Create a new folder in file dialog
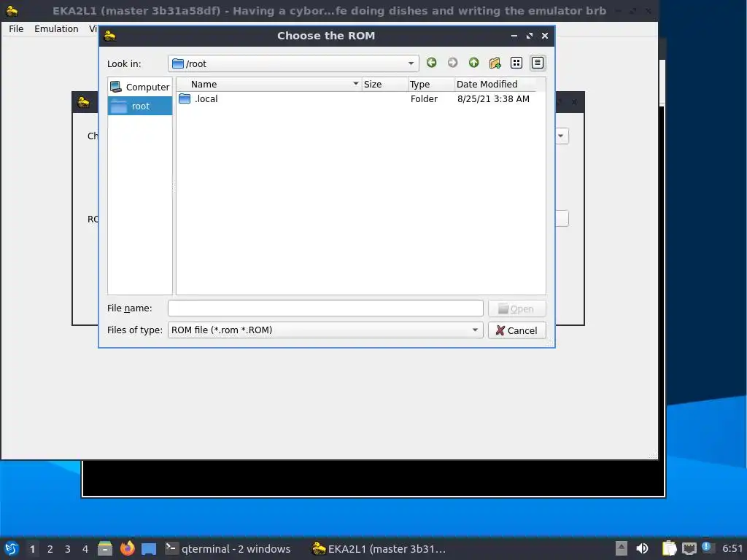The width and height of the screenshot is (747, 560). coord(495,63)
